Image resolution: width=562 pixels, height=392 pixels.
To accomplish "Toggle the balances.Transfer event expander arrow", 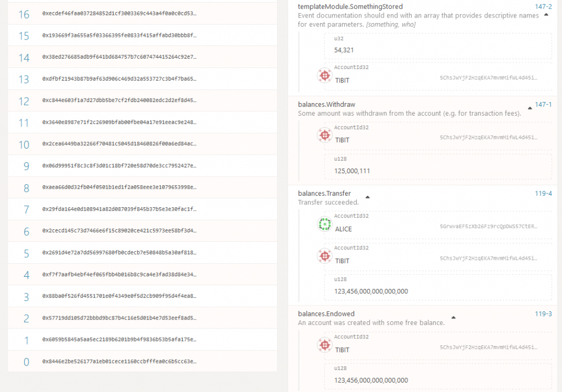I will pyautogui.click(x=368, y=197).
